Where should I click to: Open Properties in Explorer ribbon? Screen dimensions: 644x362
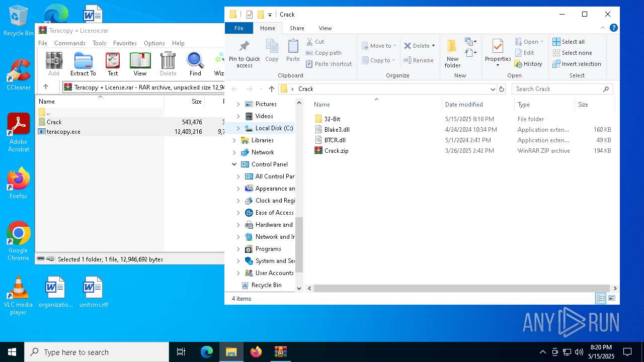[498, 54]
